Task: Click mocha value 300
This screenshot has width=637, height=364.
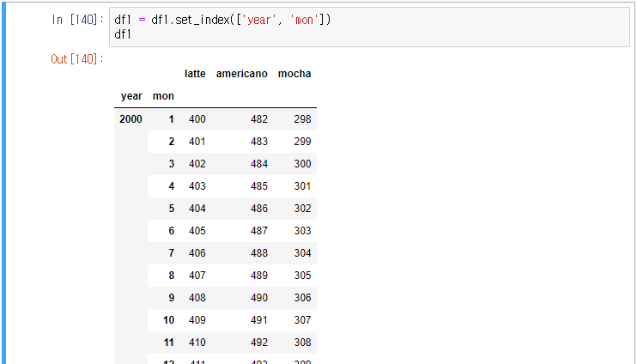Action: (x=303, y=164)
